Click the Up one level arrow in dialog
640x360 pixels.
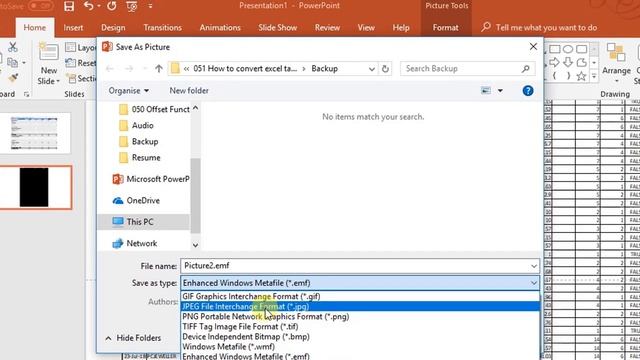tap(159, 69)
